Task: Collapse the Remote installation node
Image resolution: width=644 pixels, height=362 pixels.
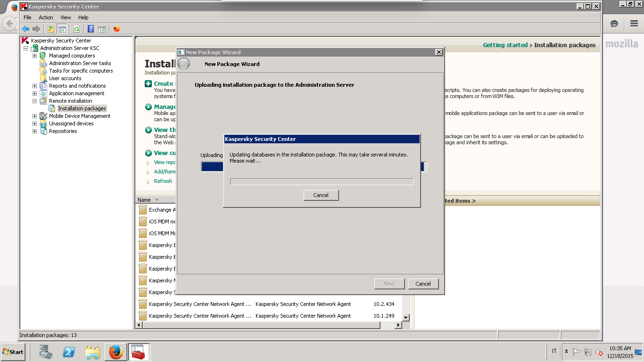Action: click(34, 101)
